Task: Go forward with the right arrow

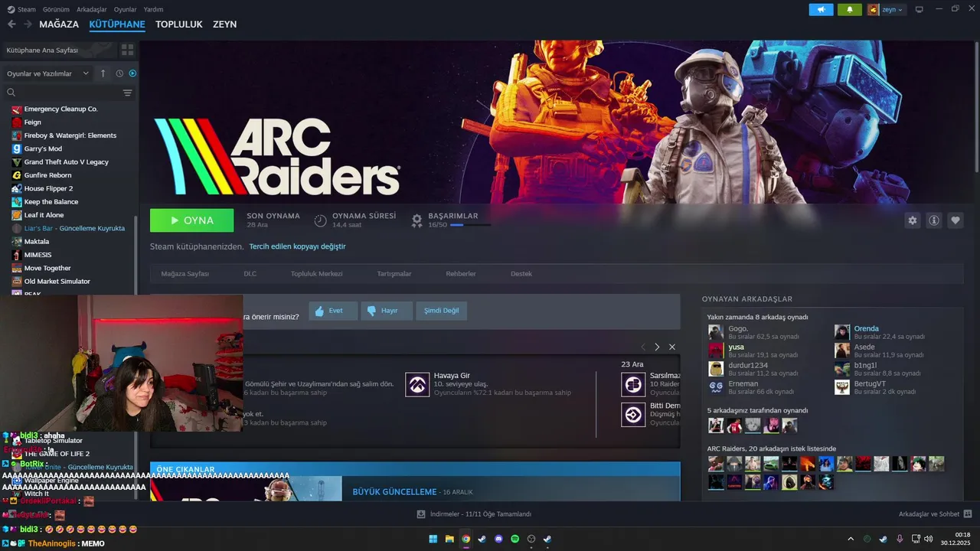Action: click(x=27, y=24)
